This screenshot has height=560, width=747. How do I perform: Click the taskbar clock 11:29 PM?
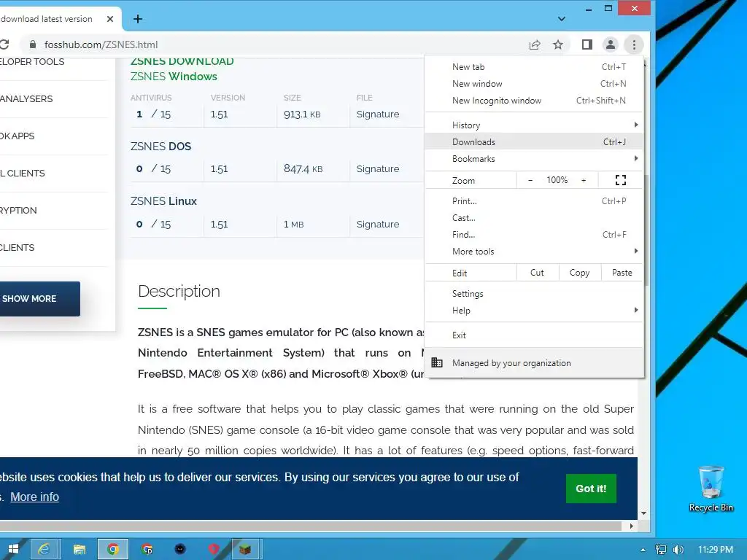coord(715,550)
